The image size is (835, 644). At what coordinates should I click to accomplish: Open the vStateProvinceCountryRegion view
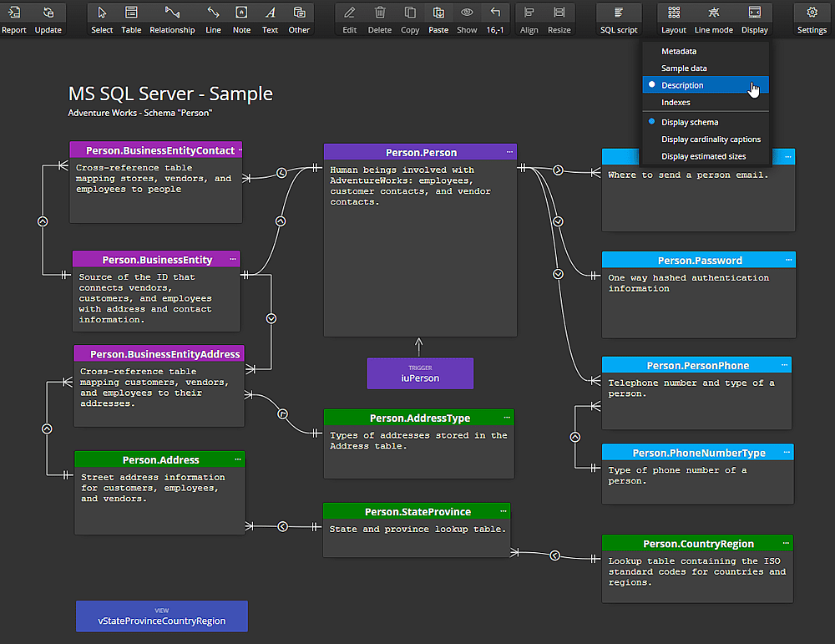161,616
